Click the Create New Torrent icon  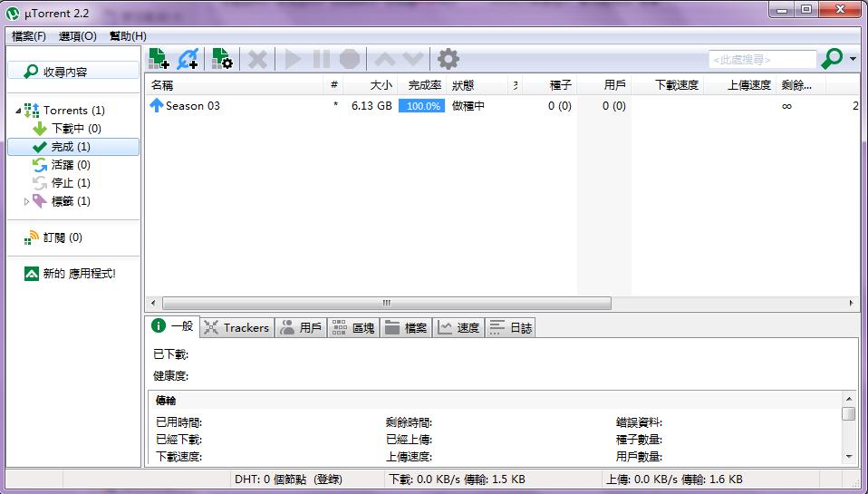[222, 60]
